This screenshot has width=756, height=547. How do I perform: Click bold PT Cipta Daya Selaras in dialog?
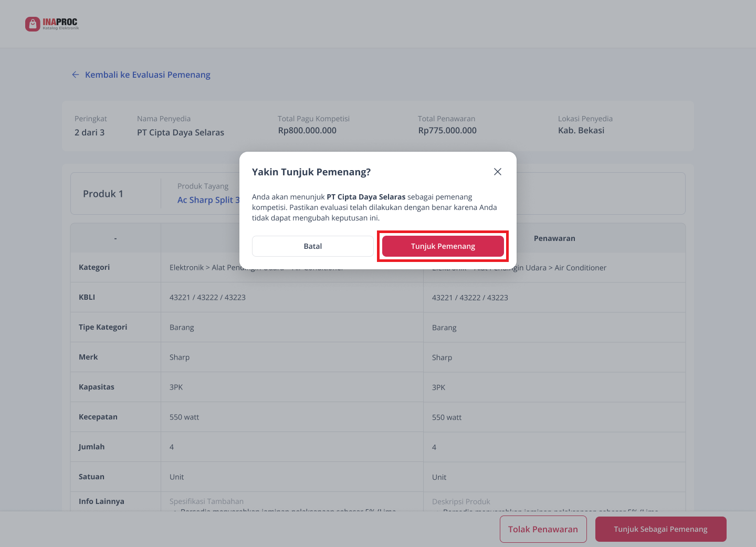(x=366, y=197)
